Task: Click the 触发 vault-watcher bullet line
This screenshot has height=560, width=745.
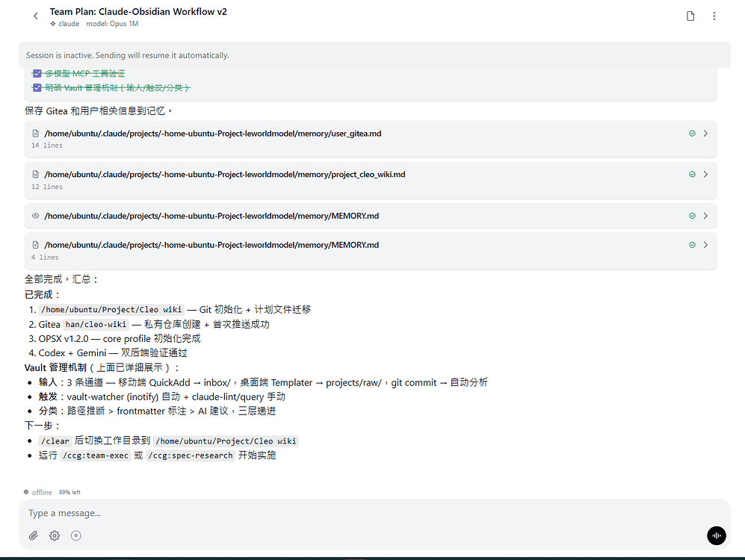Action: tap(162, 396)
